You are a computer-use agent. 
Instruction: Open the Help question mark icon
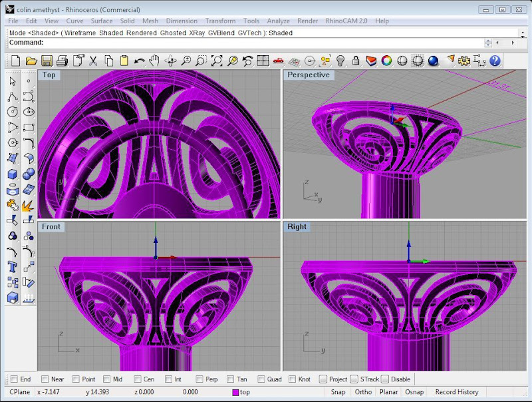point(495,61)
